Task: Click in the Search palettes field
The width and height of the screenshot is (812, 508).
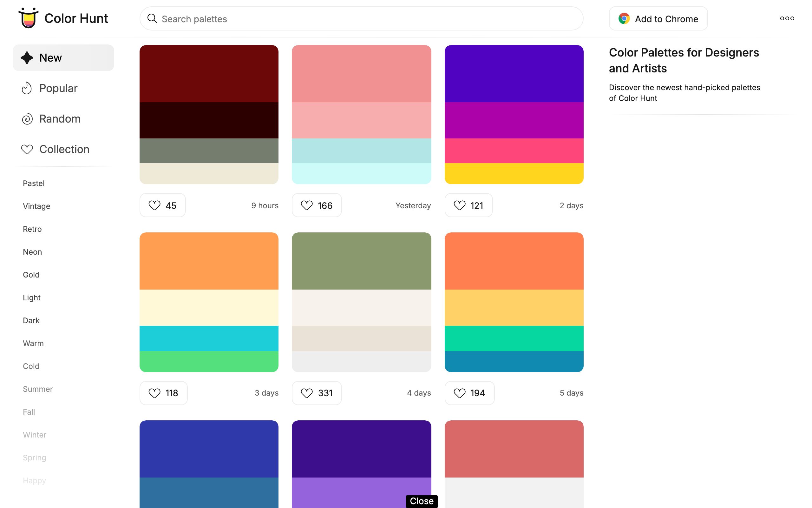Action: coord(361,18)
